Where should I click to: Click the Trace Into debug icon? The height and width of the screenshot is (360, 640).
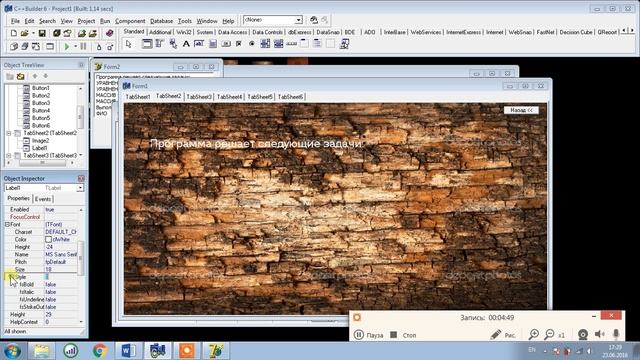[98, 47]
